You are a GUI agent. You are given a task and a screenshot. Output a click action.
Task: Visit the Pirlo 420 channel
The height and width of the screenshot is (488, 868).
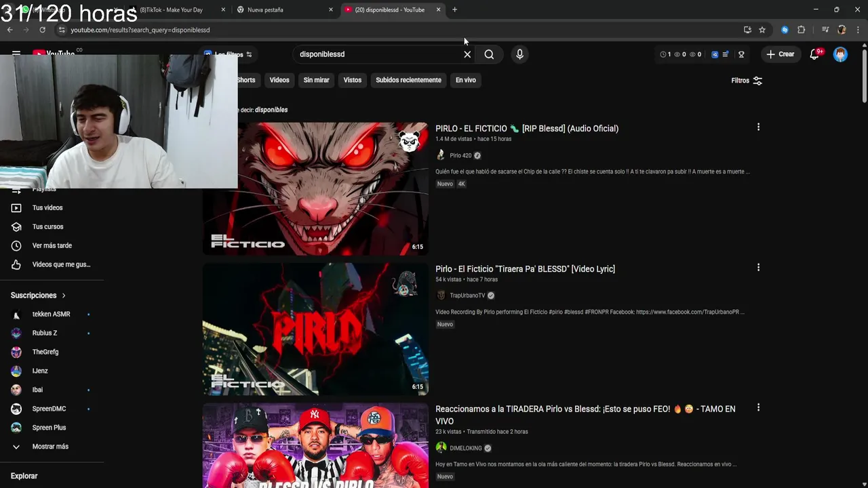[x=460, y=155]
